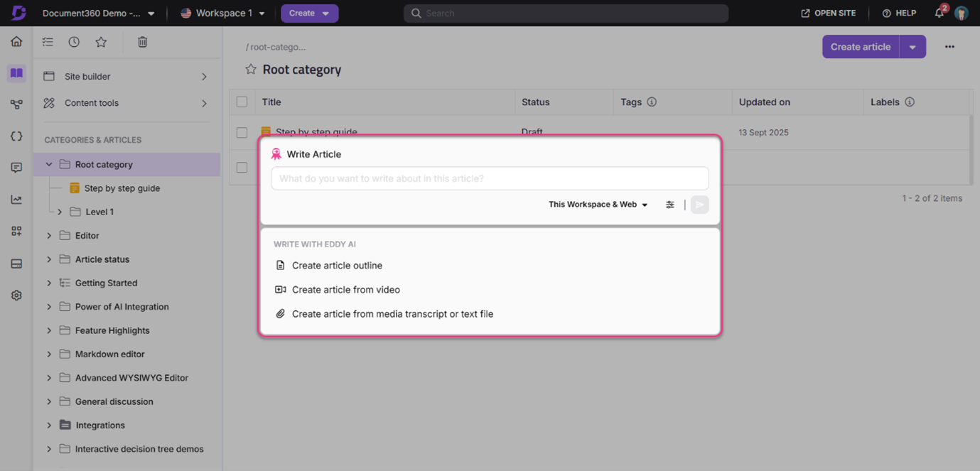Open the Settings gear icon

16,295
